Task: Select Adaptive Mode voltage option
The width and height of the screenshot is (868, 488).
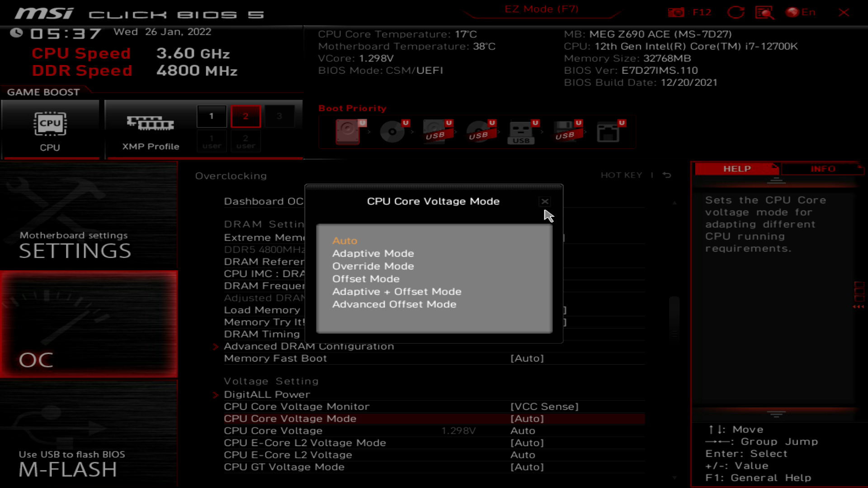Action: tap(373, 253)
